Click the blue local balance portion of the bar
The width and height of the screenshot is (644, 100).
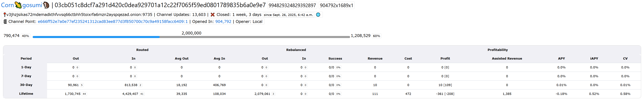point(96,37)
